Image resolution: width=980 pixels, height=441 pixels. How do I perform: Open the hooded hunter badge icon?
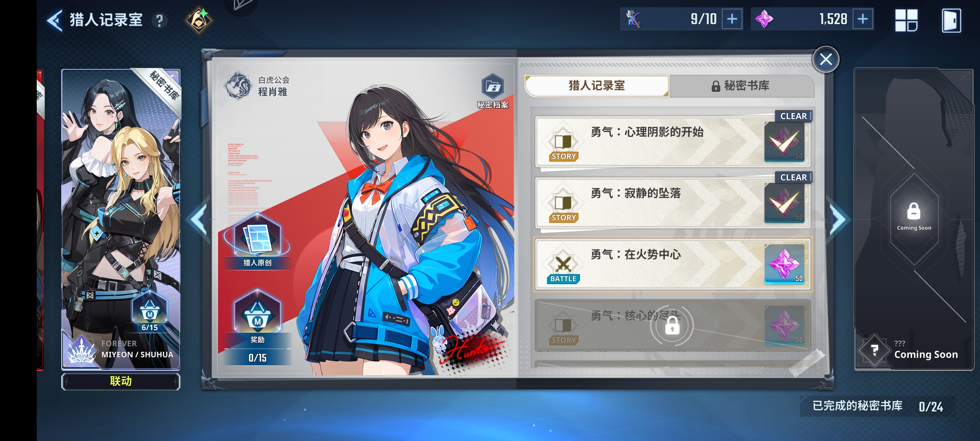point(199,20)
